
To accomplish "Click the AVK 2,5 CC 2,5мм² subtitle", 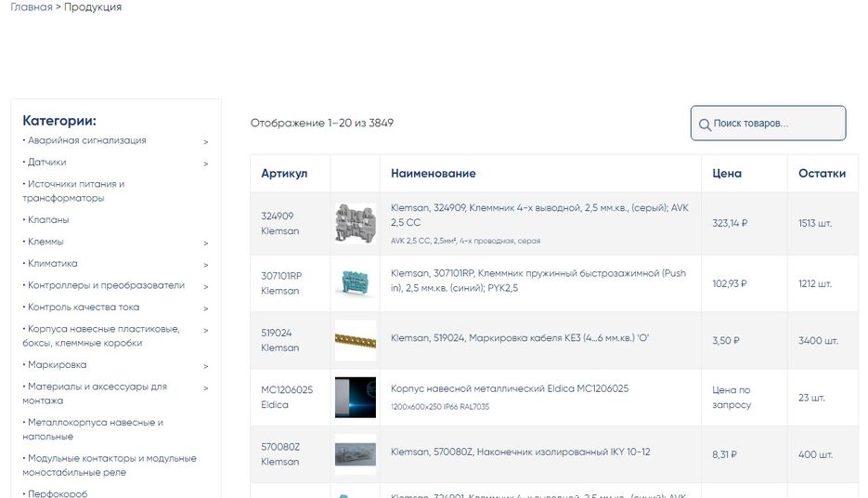I will [x=465, y=241].
